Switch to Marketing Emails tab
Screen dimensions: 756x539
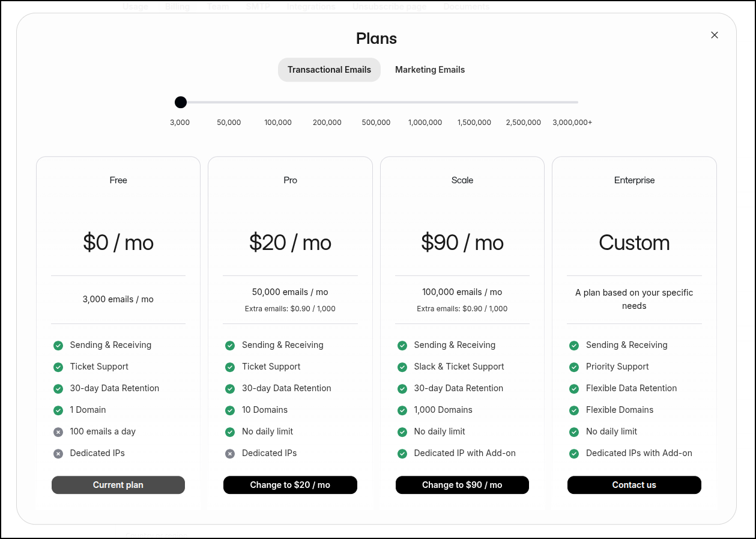coord(430,70)
